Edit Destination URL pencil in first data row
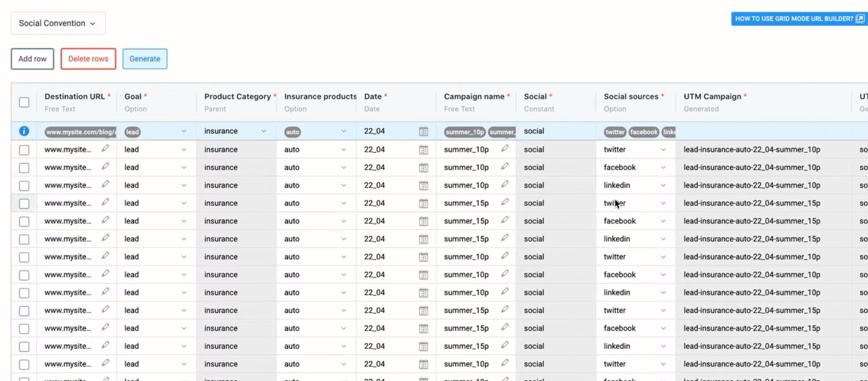Screen dimensions: 868x381 pos(105,148)
